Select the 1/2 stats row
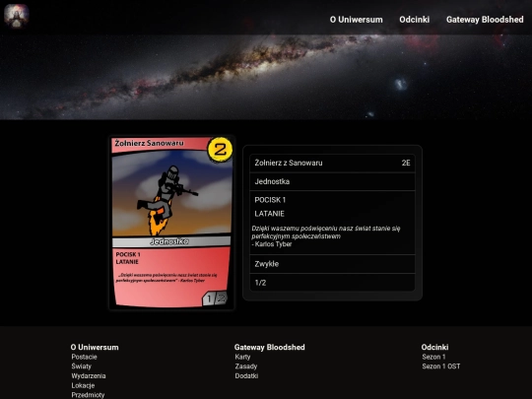 click(332, 283)
